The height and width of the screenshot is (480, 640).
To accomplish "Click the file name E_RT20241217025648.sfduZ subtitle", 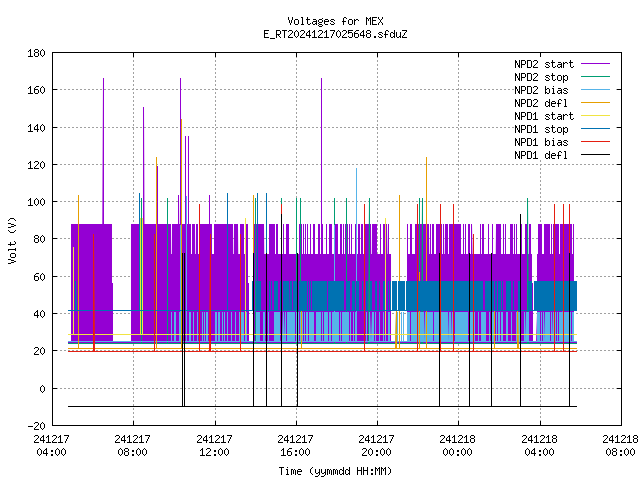I will (x=335, y=34).
